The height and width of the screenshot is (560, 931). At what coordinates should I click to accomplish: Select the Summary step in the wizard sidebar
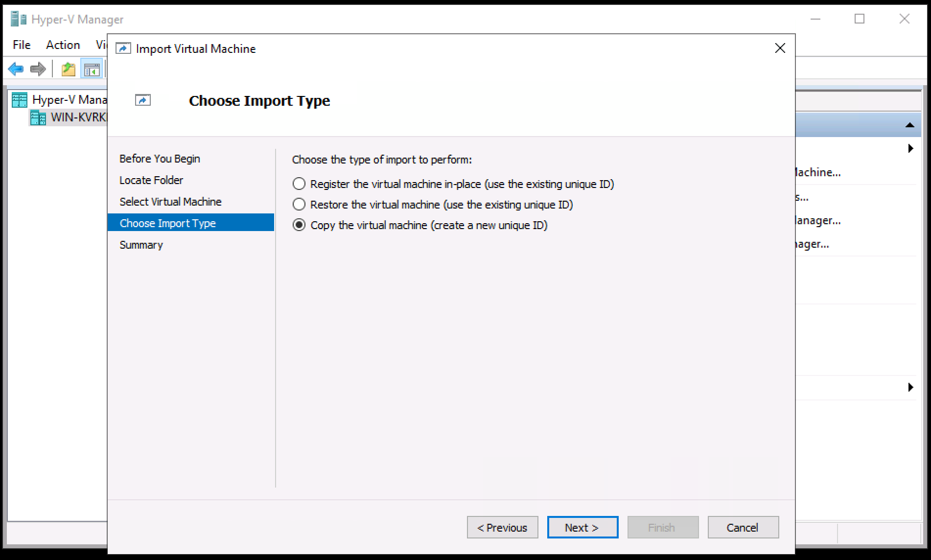coord(141,244)
